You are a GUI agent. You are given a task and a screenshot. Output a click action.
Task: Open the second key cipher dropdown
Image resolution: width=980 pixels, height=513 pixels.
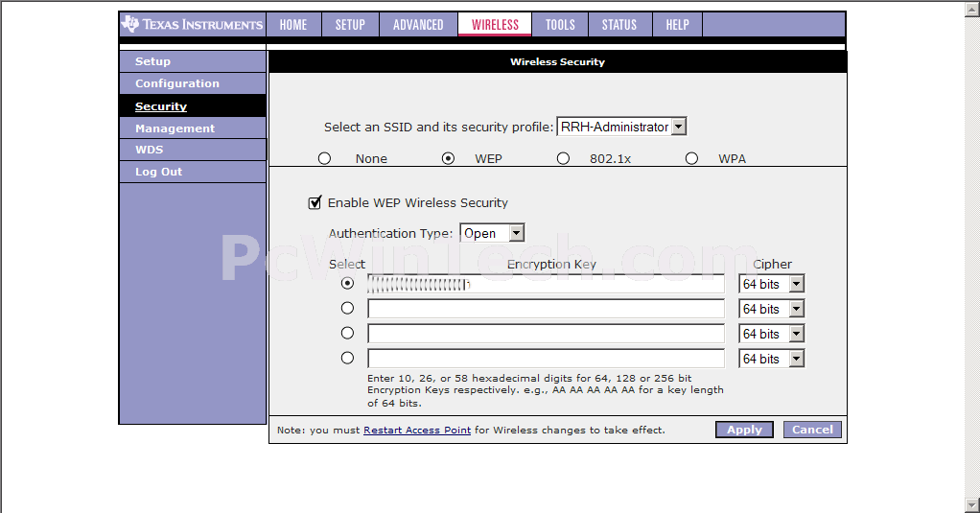coord(771,309)
